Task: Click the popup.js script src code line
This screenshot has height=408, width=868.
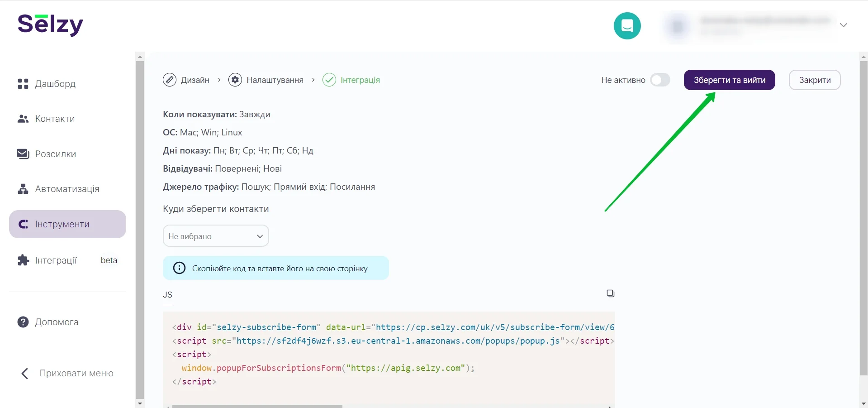Action: [x=393, y=341]
